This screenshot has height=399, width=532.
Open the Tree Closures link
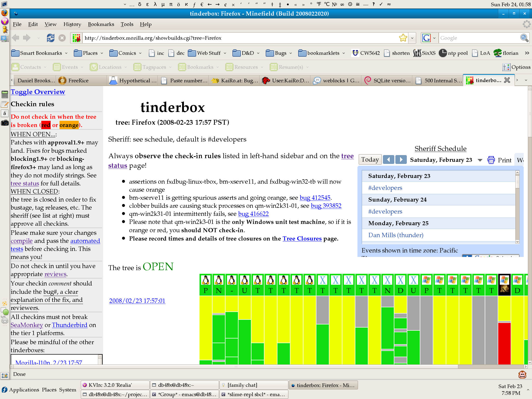click(x=302, y=238)
